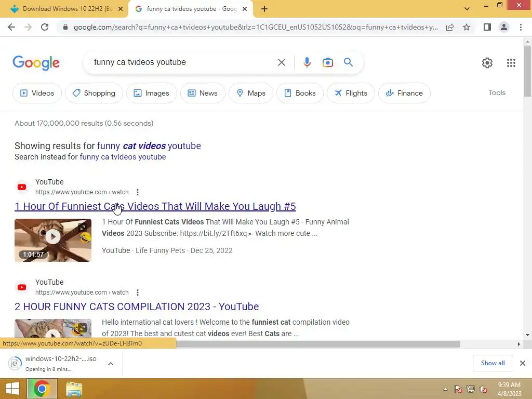Viewport: 532px width, 399px height.
Task: Open the Google apps grid
Action: click(511, 63)
